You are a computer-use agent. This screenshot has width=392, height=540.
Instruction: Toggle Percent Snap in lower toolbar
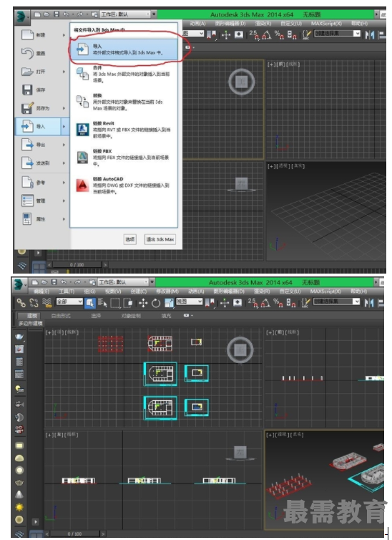point(278,303)
